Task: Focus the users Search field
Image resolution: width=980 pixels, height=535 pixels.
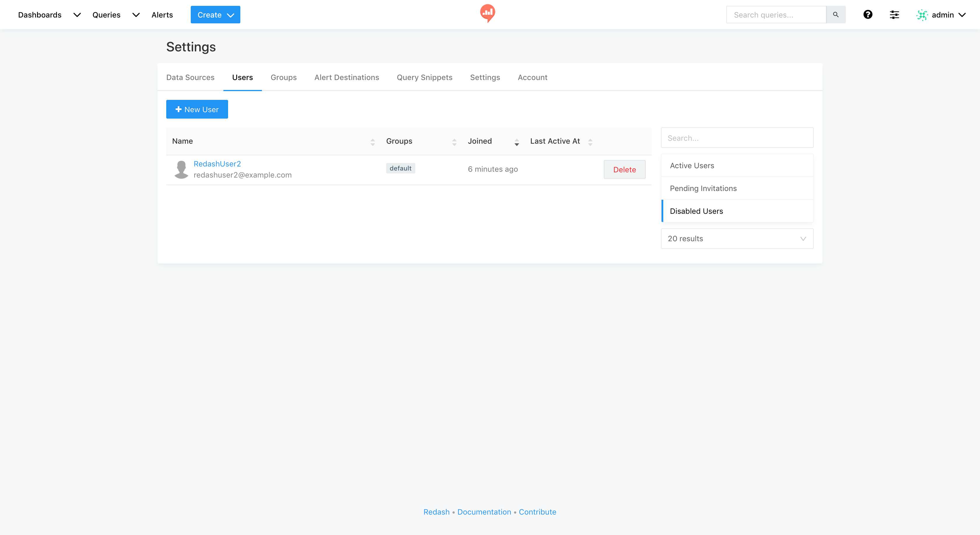Action: (x=736, y=138)
